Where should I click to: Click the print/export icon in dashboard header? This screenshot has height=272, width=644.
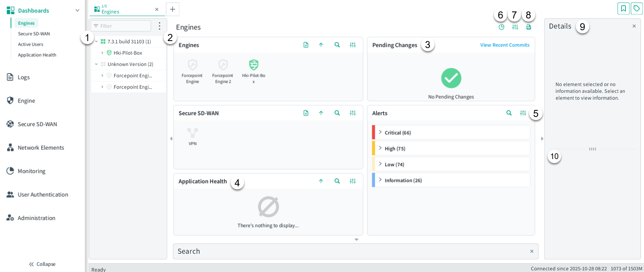pos(528,27)
